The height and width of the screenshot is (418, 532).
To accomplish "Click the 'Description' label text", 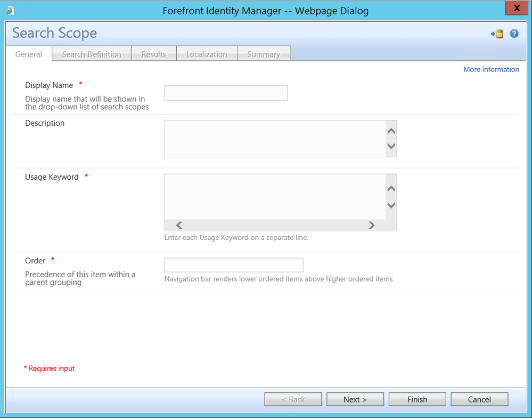I will pos(44,123).
